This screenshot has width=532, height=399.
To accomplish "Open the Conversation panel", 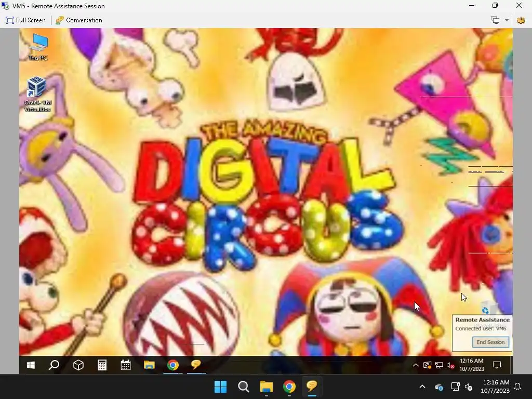I will pos(79,20).
